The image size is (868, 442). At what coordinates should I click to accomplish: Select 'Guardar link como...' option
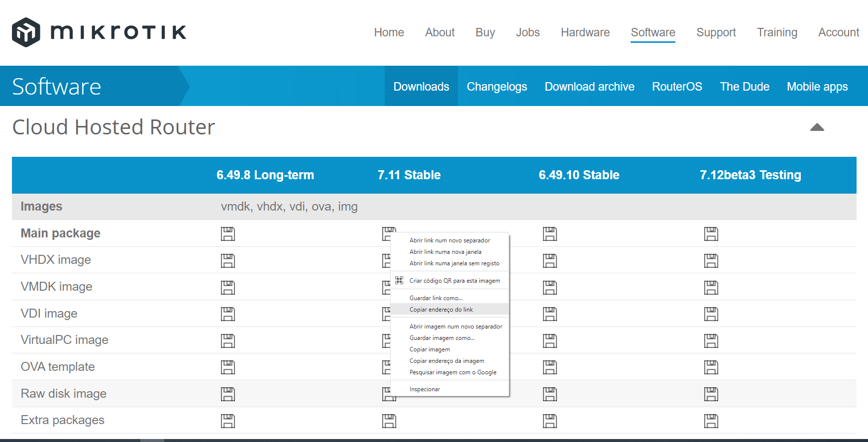tap(450, 298)
